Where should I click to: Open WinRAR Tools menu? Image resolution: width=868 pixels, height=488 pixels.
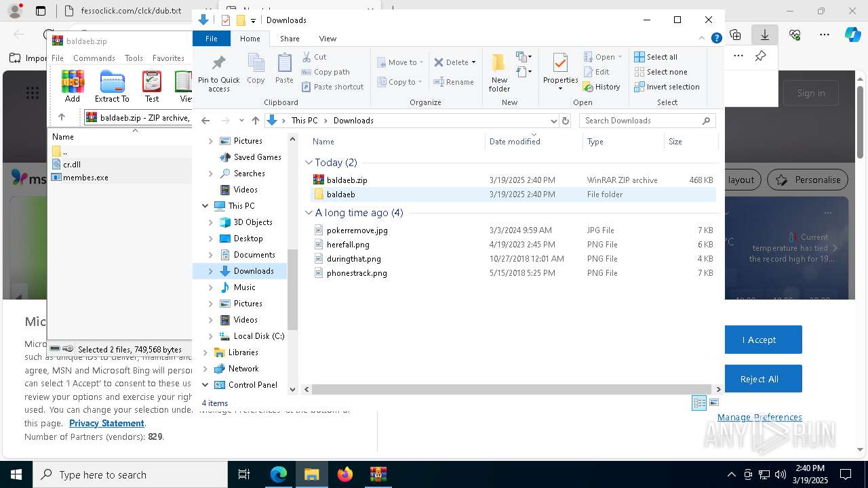(x=134, y=58)
